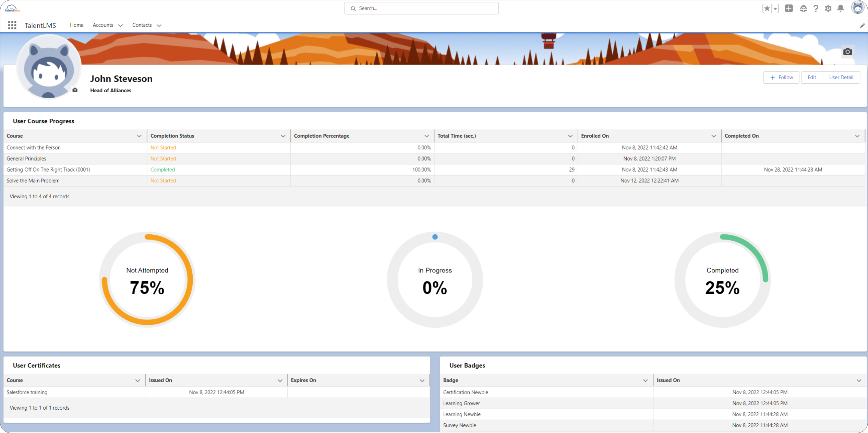Open Completion Status column menu chevron
The image size is (868, 433).
[283, 136]
